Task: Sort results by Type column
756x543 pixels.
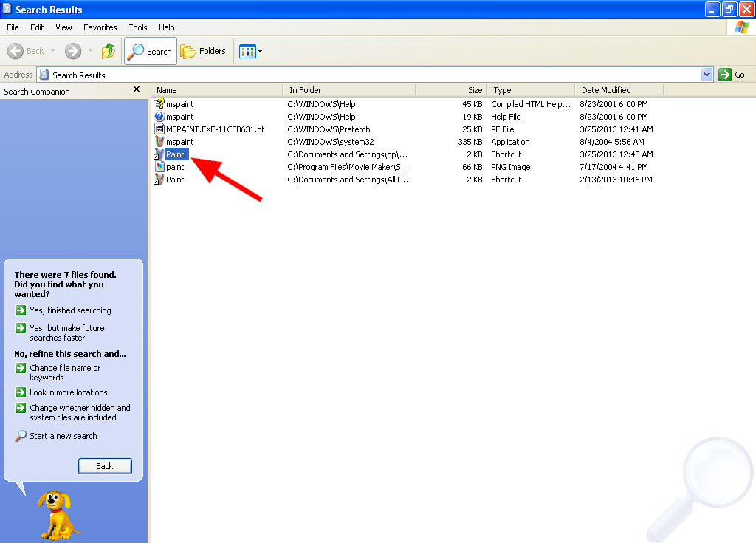Action: pyautogui.click(x=531, y=90)
